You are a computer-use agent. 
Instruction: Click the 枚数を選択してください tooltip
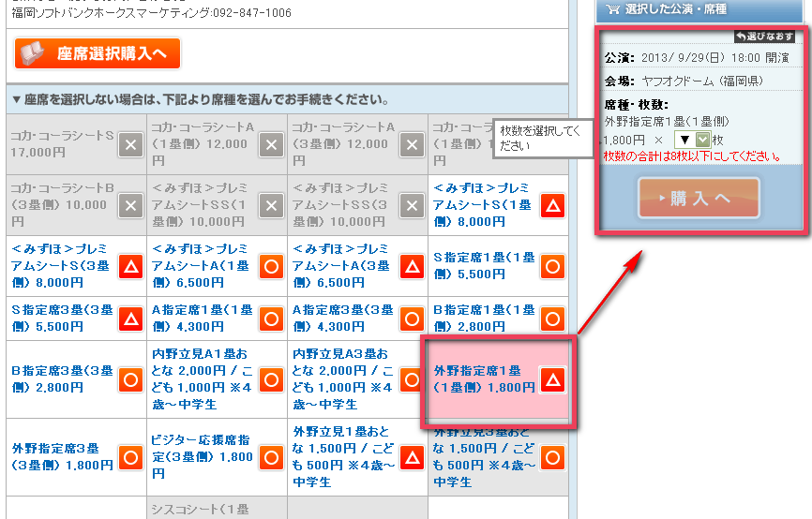543,138
